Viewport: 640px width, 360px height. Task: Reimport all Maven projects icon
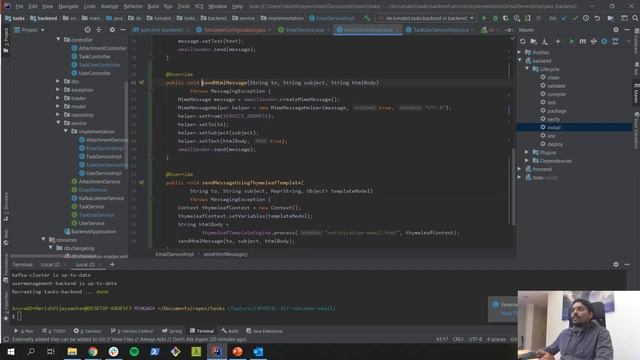522,42
